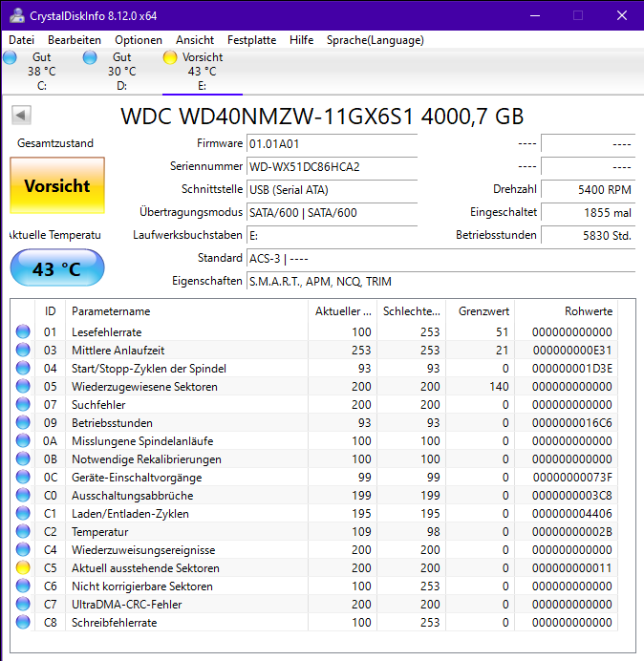Click the Laden/Entladen-Zyklen parameter name

point(130,514)
